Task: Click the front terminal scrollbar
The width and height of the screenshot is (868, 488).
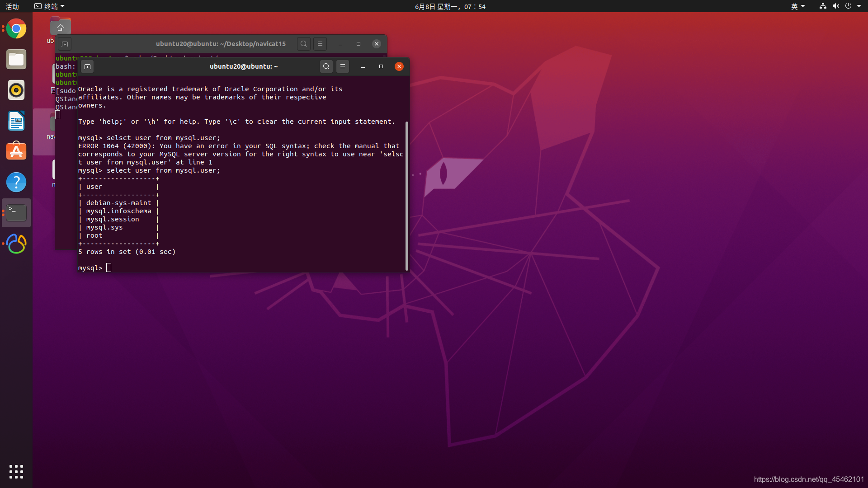Action: pos(407,196)
